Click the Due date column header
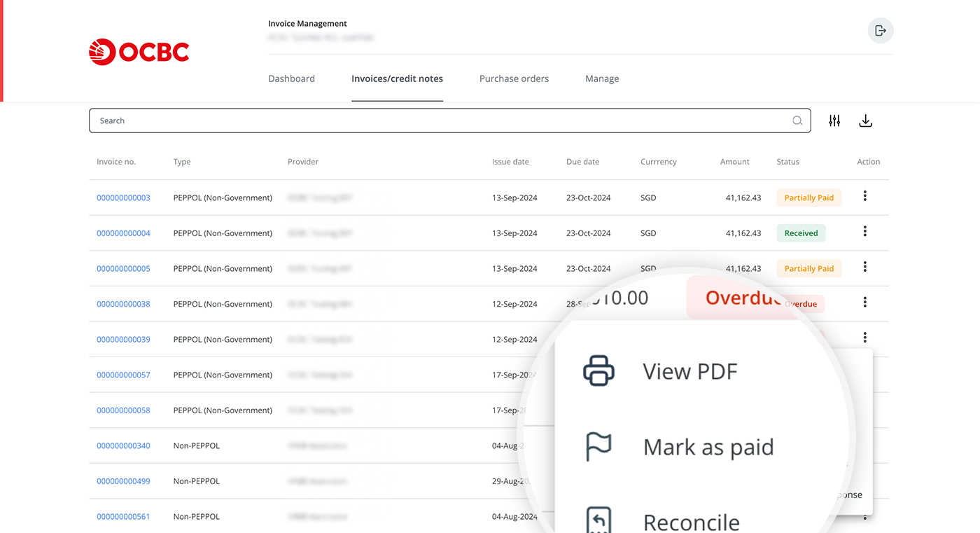 [582, 162]
